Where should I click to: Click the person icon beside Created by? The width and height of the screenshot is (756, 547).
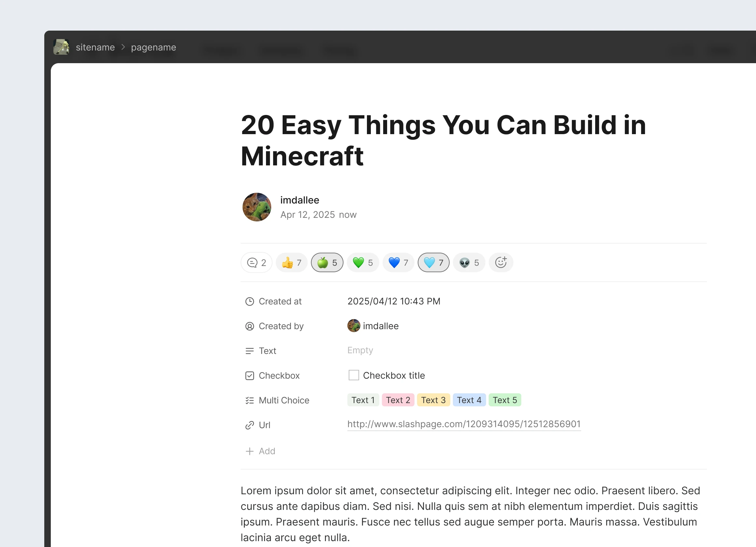click(x=250, y=326)
